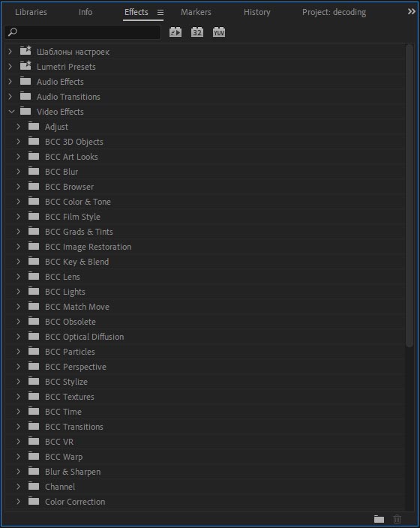
Task: Toggle 32-bit Color effects filter
Action: pos(197,32)
